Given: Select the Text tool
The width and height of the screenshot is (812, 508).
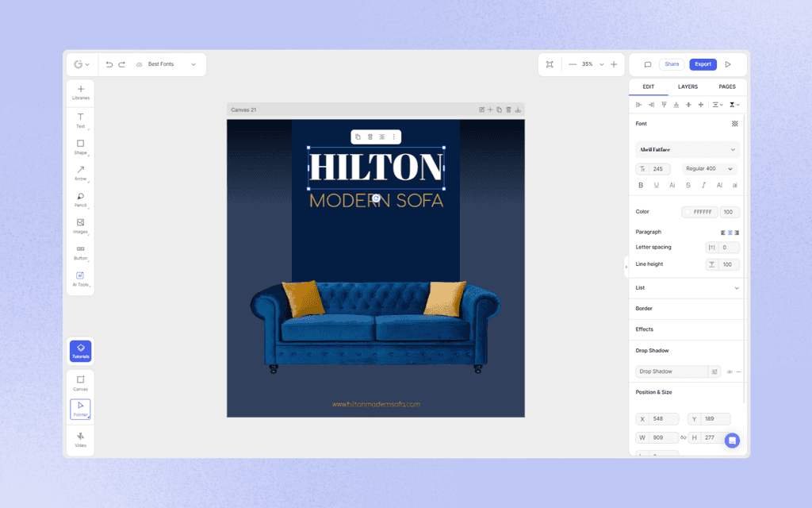Looking at the screenshot, I should pyautogui.click(x=80, y=119).
